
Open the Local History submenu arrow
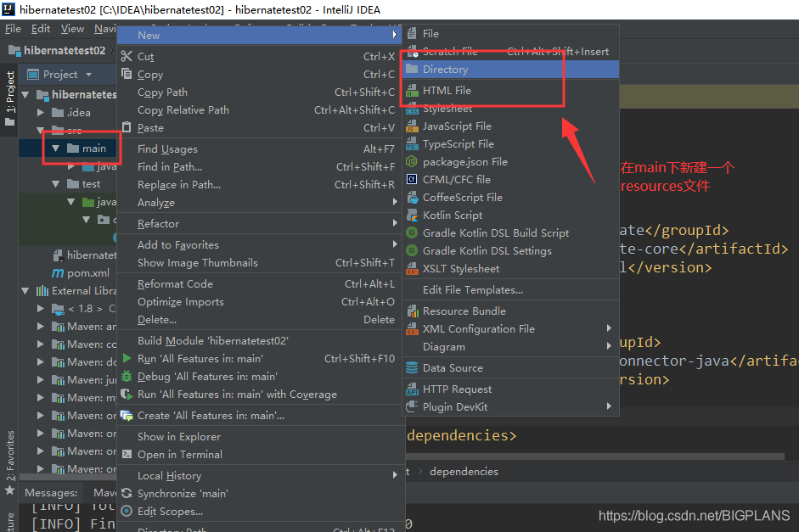[x=395, y=475]
